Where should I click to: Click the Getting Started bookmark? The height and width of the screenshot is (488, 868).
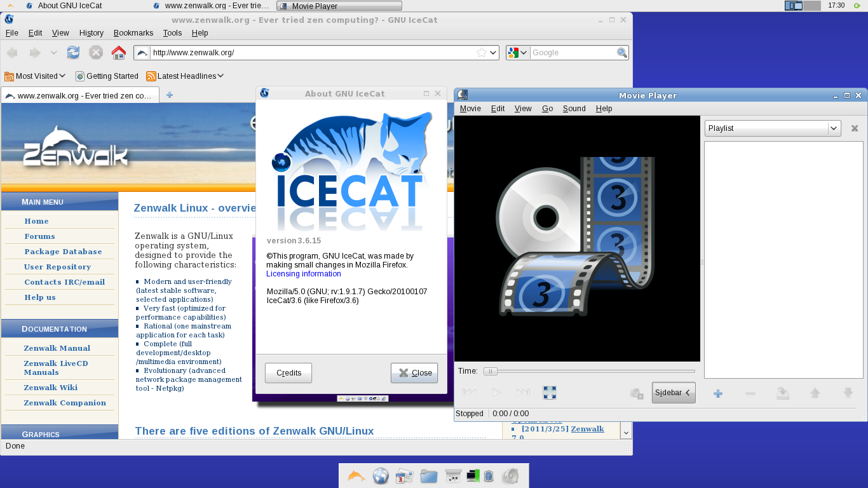coord(107,76)
